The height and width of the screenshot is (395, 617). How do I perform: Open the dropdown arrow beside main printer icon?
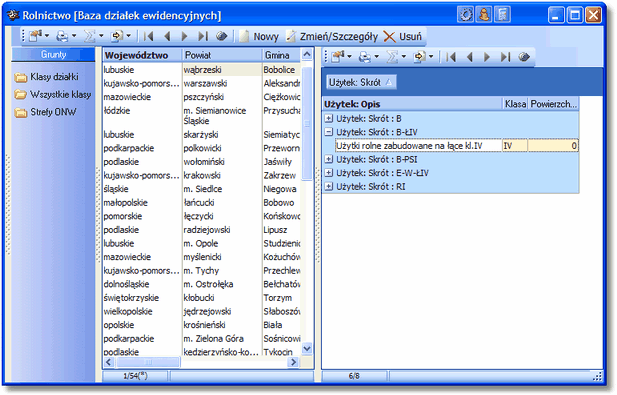point(74,36)
